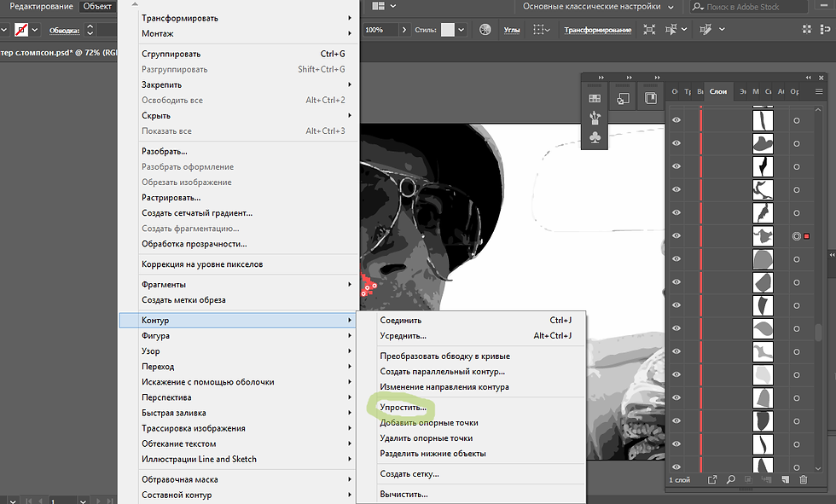Viewport: 836px width, 504px height.
Task: Click the document tab с.томпсон.psd
Action: click(x=59, y=53)
